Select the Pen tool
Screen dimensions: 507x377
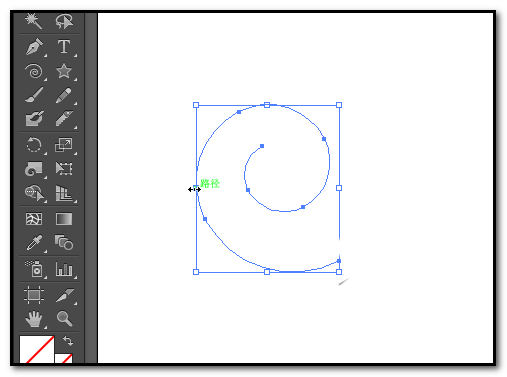tap(34, 46)
